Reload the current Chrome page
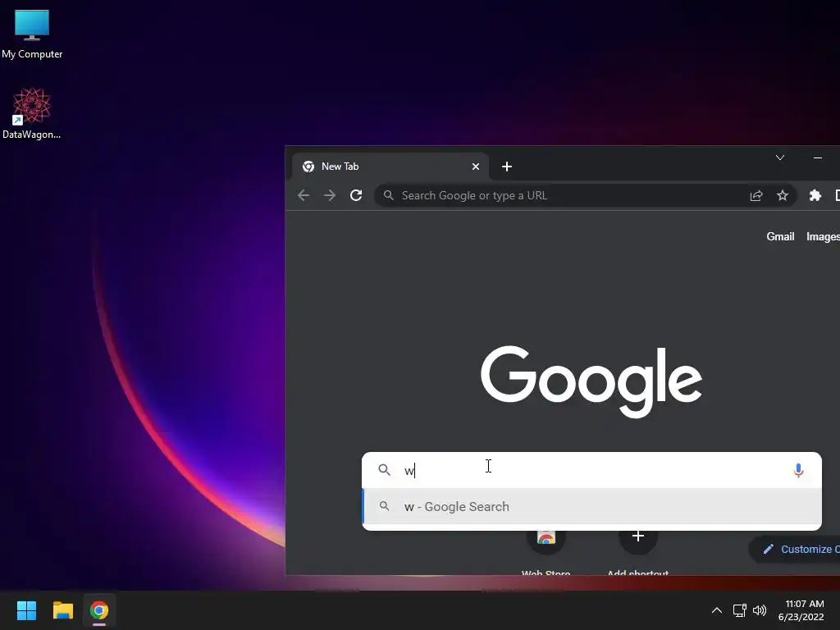 pos(356,195)
